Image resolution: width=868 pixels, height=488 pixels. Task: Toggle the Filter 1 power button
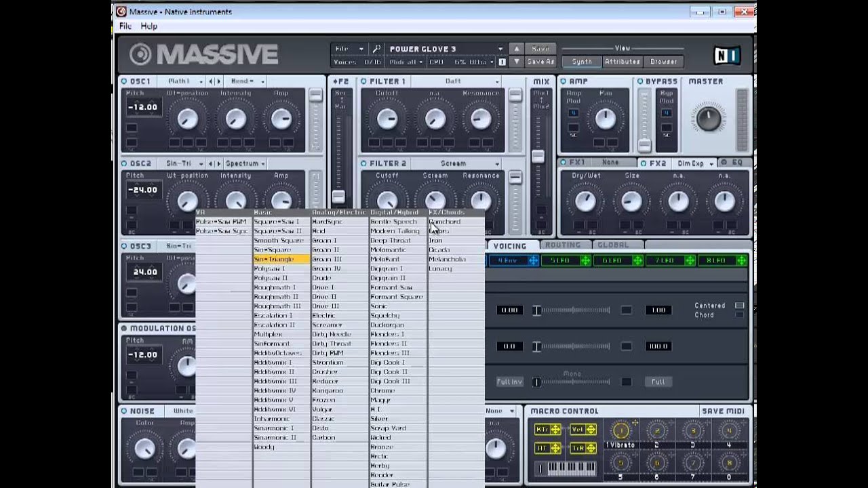coord(363,81)
